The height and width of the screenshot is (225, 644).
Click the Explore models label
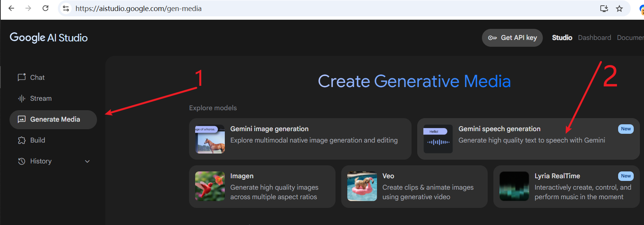tap(213, 108)
